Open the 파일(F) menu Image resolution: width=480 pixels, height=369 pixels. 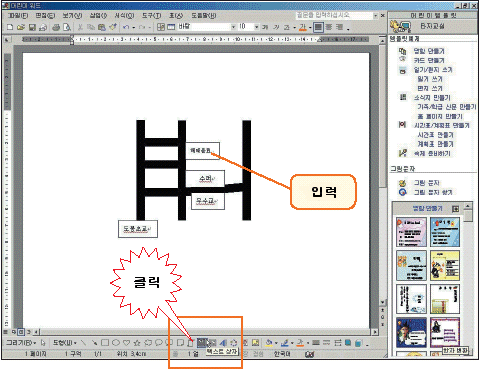[18, 16]
